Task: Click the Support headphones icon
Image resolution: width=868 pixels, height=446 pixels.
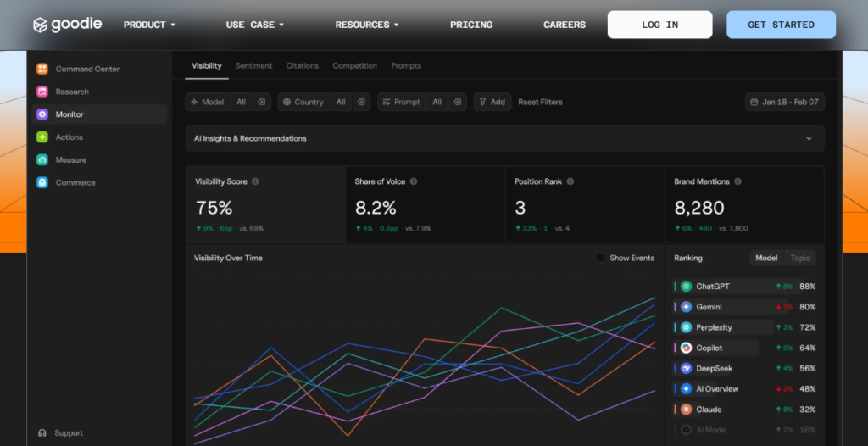Action: tap(42, 433)
